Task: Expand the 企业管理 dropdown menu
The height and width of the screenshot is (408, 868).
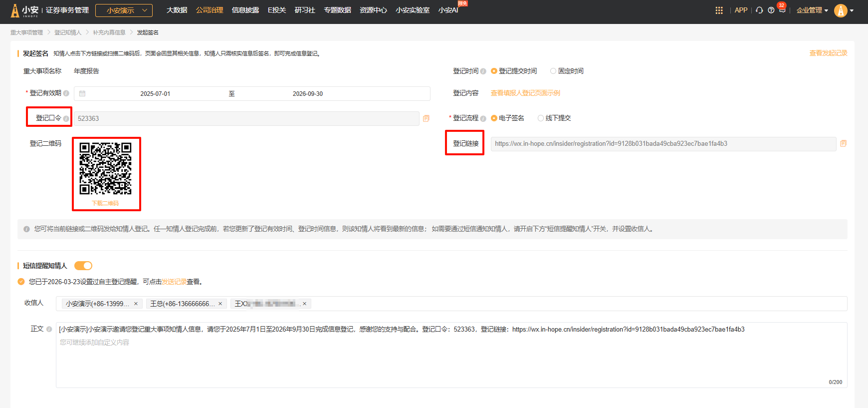Action: [x=812, y=10]
